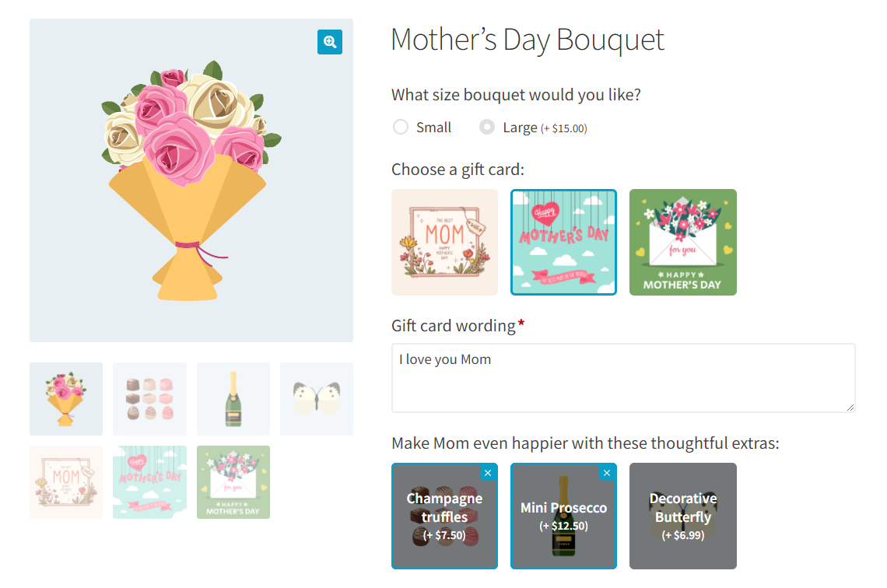Select the bouquet thumbnail in the gallery

[x=65, y=397]
